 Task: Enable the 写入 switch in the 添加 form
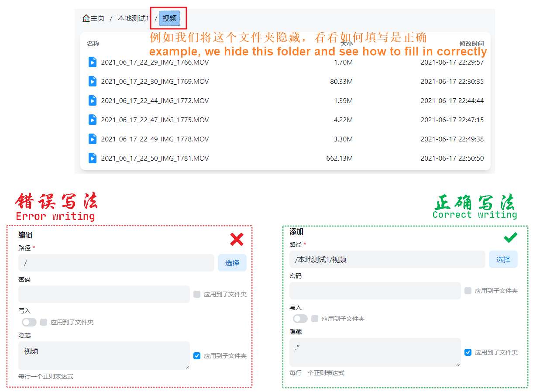coord(300,319)
